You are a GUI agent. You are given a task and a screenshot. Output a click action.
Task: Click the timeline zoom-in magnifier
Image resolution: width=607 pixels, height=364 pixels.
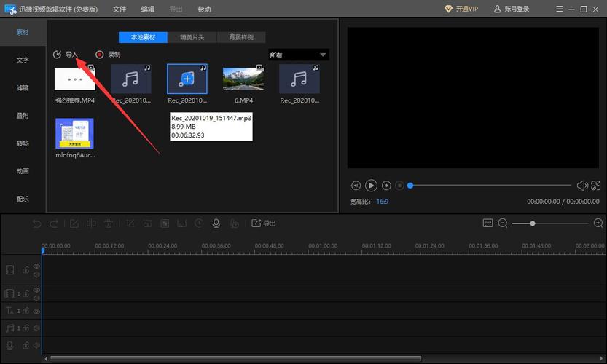[598, 223]
